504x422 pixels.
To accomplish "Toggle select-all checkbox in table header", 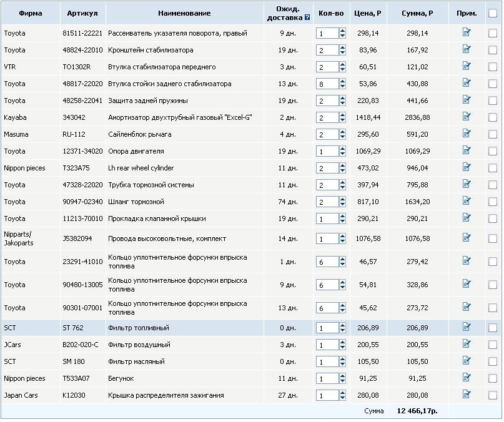I will point(492,13).
